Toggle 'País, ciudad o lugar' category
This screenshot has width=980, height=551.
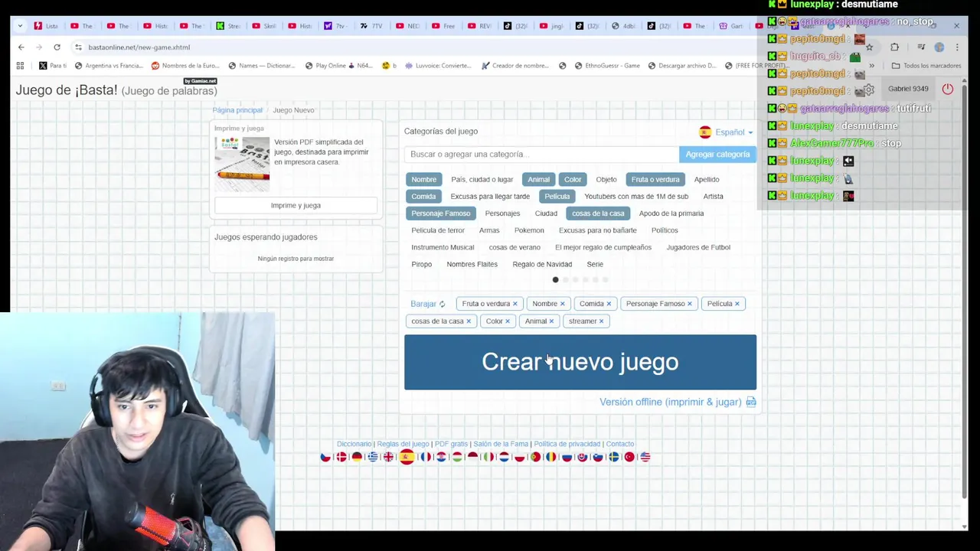pyautogui.click(x=482, y=180)
